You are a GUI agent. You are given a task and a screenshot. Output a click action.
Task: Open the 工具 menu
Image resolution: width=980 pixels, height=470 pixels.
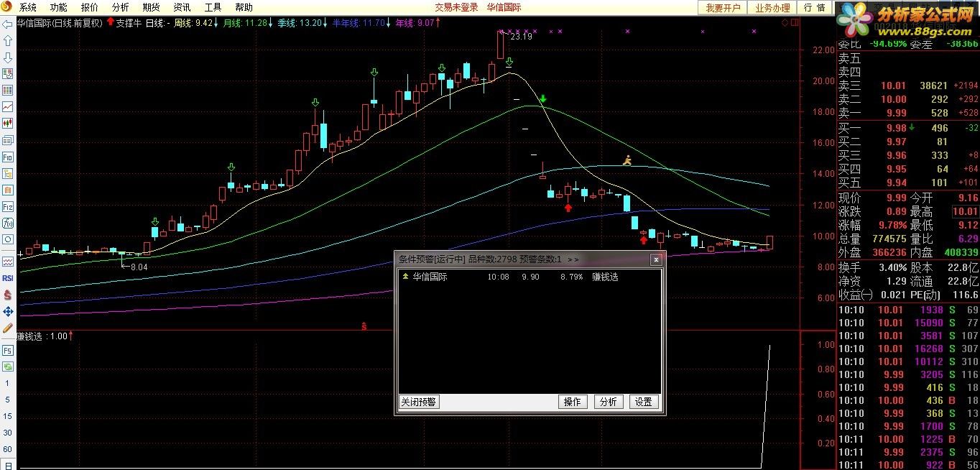coord(213,7)
